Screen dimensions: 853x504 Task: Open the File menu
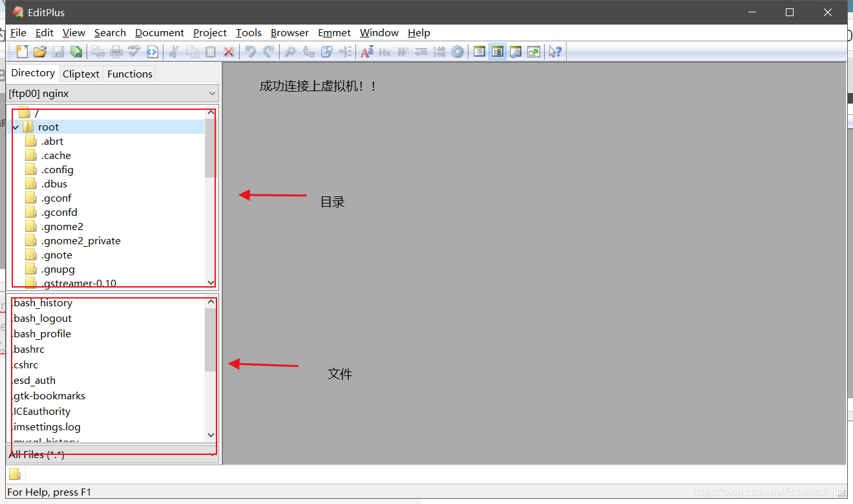click(x=18, y=32)
